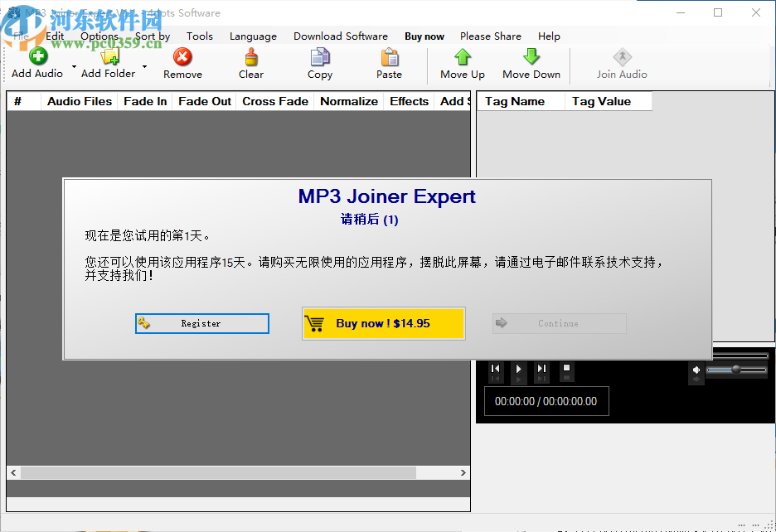Viewport: 776px width, 532px height.
Task: Click the Add Folder icon
Action: [x=108, y=58]
